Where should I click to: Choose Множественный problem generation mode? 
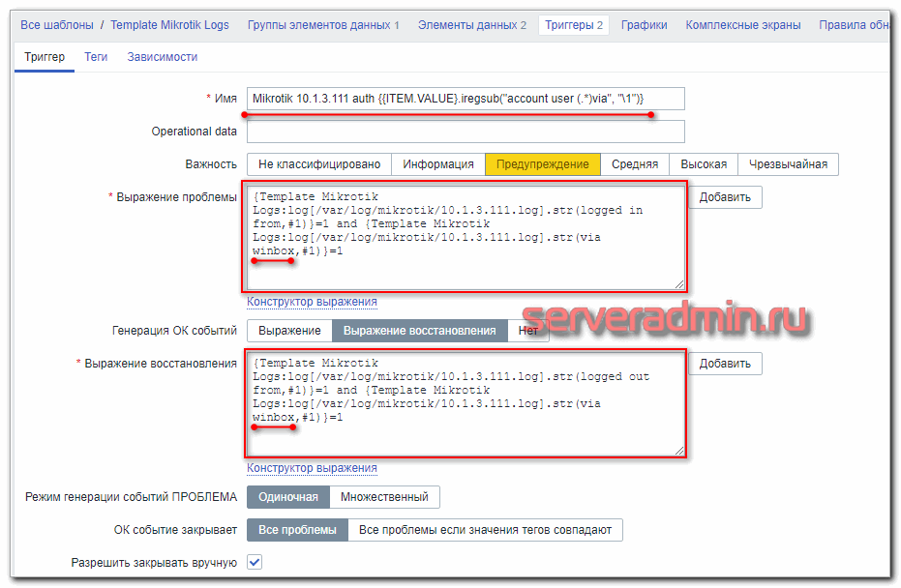pos(384,497)
